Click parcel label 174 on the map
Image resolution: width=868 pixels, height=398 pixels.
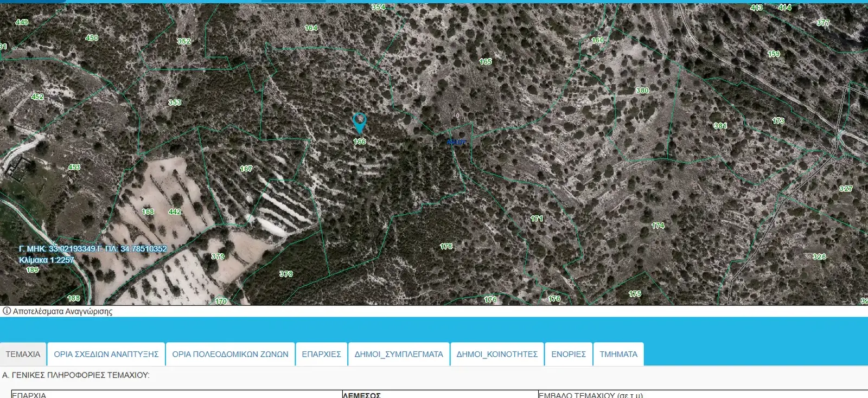(658, 225)
